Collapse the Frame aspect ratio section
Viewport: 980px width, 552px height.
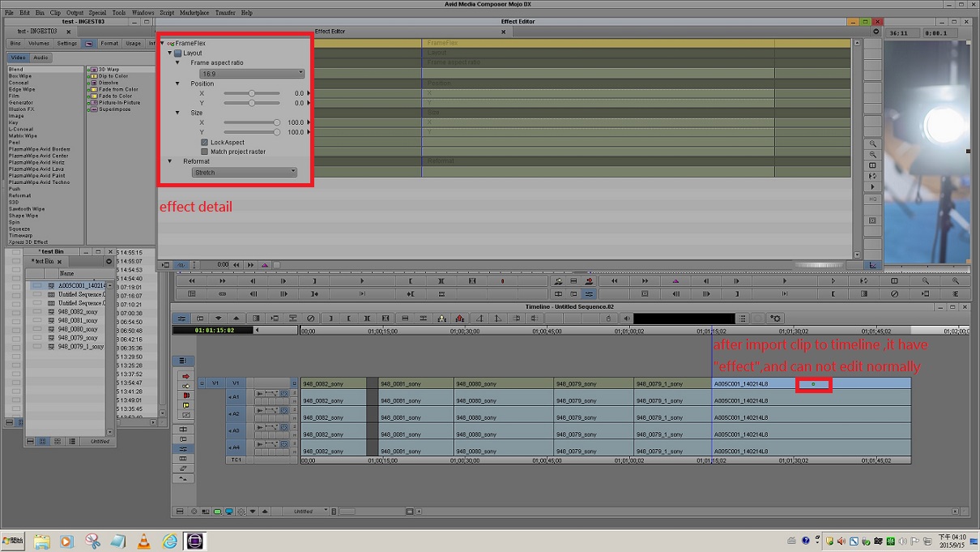click(x=178, y=63)
